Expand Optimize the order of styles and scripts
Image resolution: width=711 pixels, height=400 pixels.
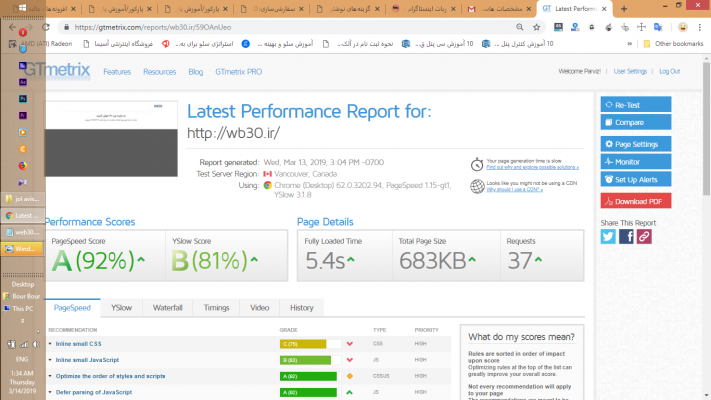pos(110,376)
